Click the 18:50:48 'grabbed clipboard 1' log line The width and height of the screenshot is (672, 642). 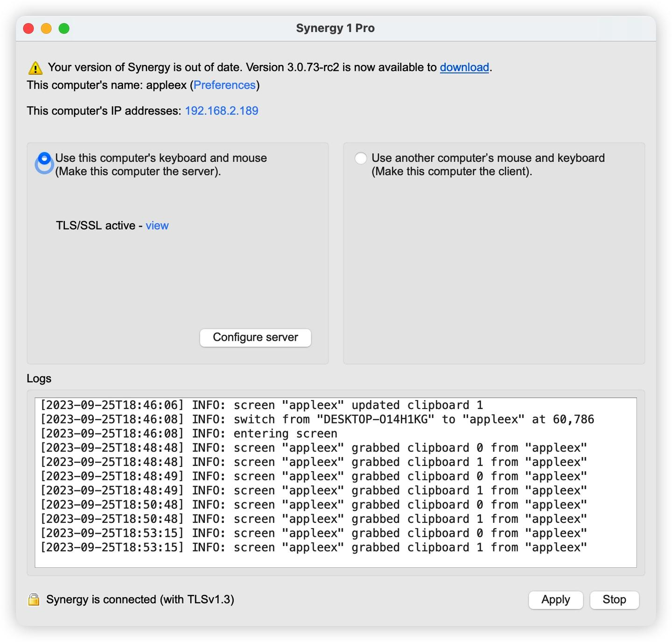314,519
